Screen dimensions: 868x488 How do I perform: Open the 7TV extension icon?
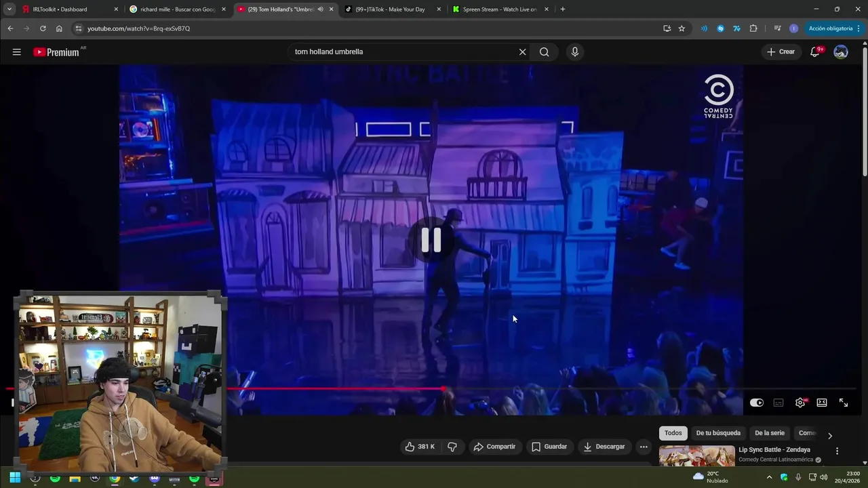[736, 28]
